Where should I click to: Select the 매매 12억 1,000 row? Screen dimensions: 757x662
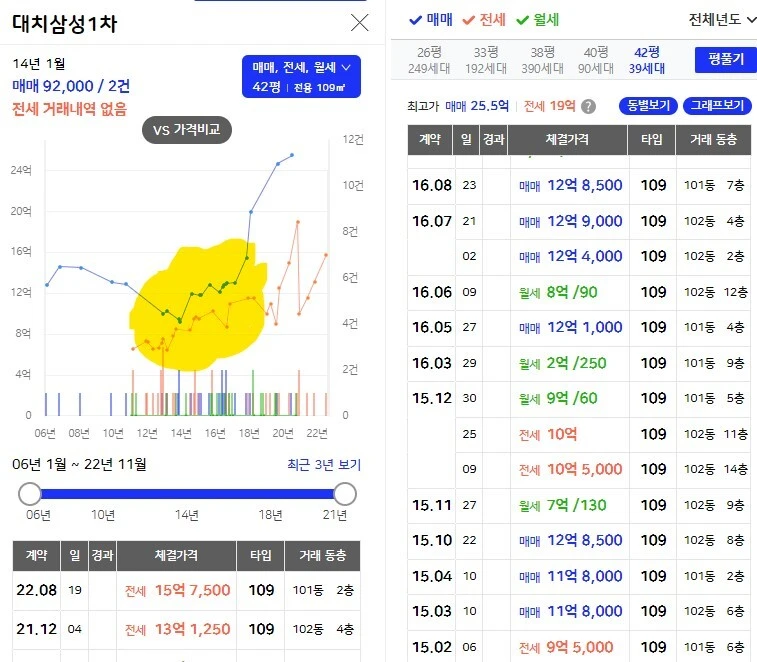click(579, 328)
